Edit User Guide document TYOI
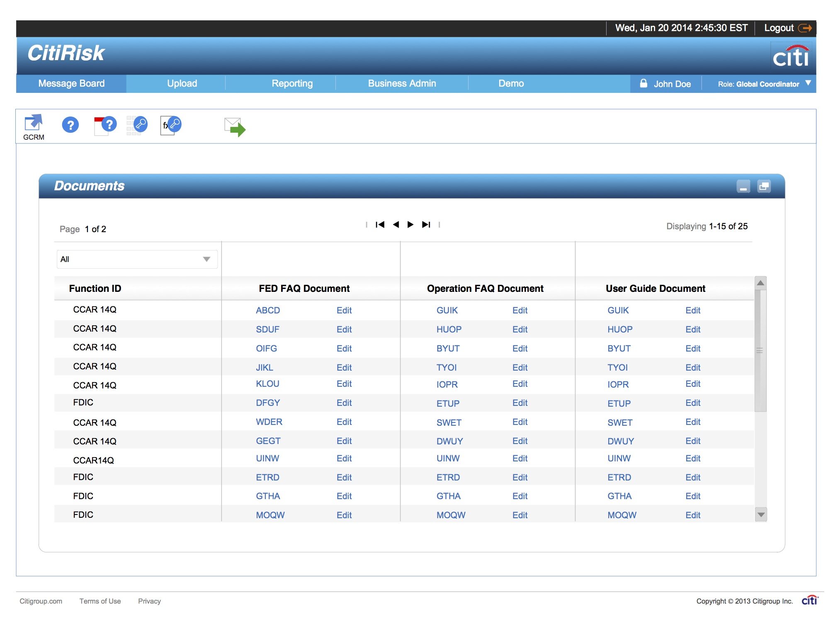The image size is (840, 626). coord(693,367)
